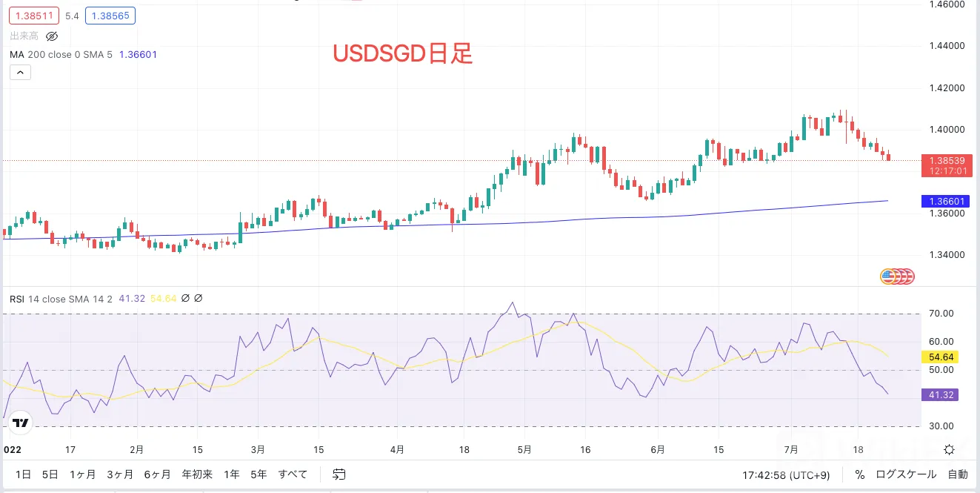Viewport: 980px width, 493px height.
Task: Click the purple RSI 41.32 axis label
Action: [939, 395]
